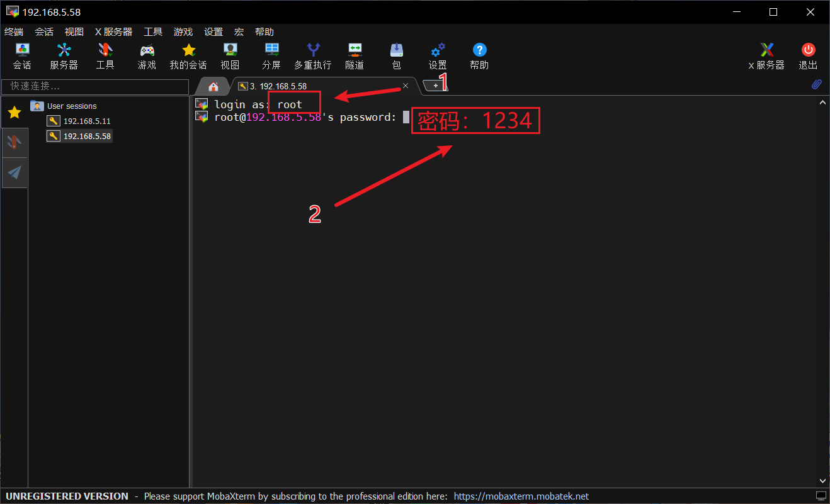Open the X 服务器 menu in menu bar

click(113, 32)
